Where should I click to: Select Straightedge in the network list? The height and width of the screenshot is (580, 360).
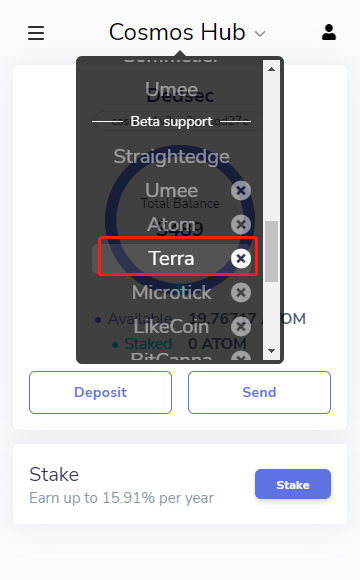point(171,156)
